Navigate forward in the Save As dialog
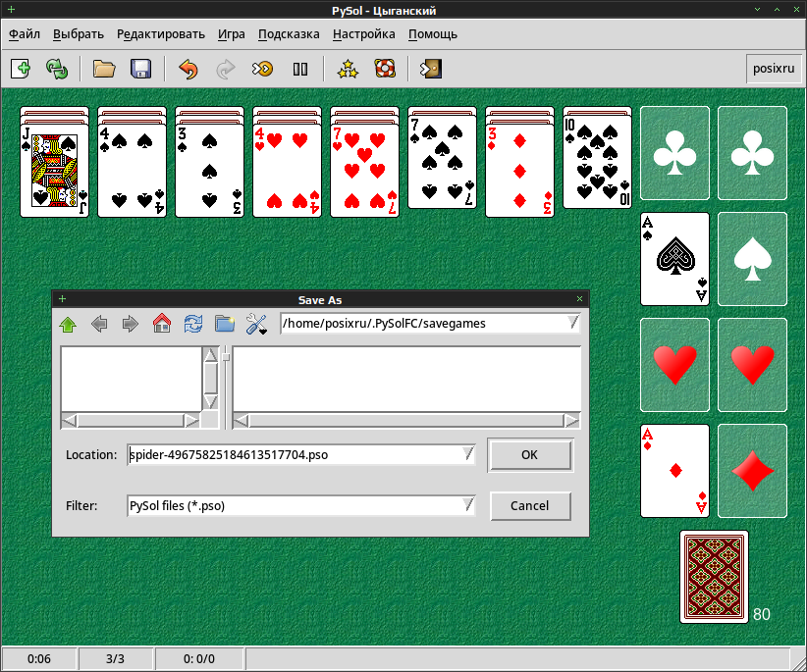 131,324
